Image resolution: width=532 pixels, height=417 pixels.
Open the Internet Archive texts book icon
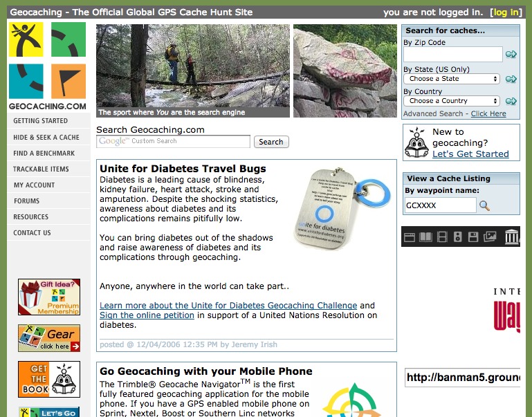425,237
